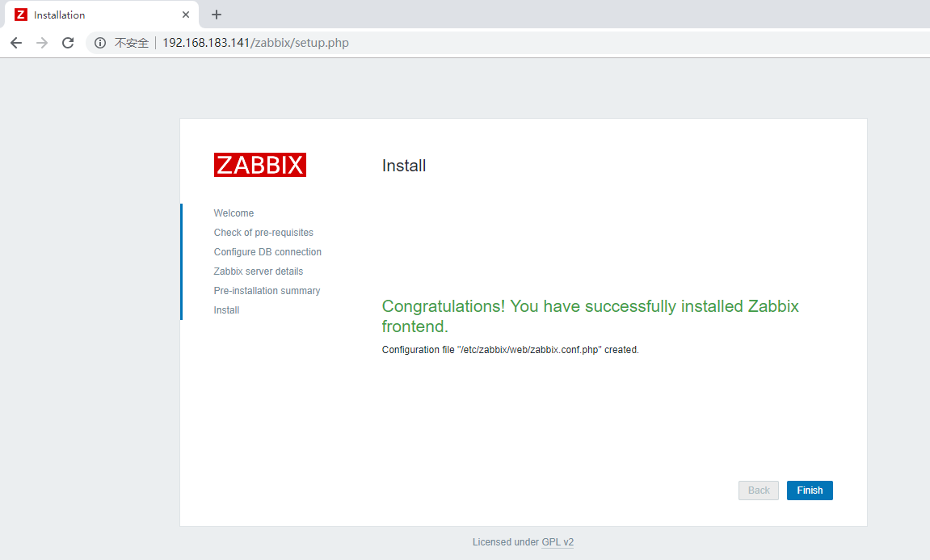Click the browser forward arrow

[41, 43]
